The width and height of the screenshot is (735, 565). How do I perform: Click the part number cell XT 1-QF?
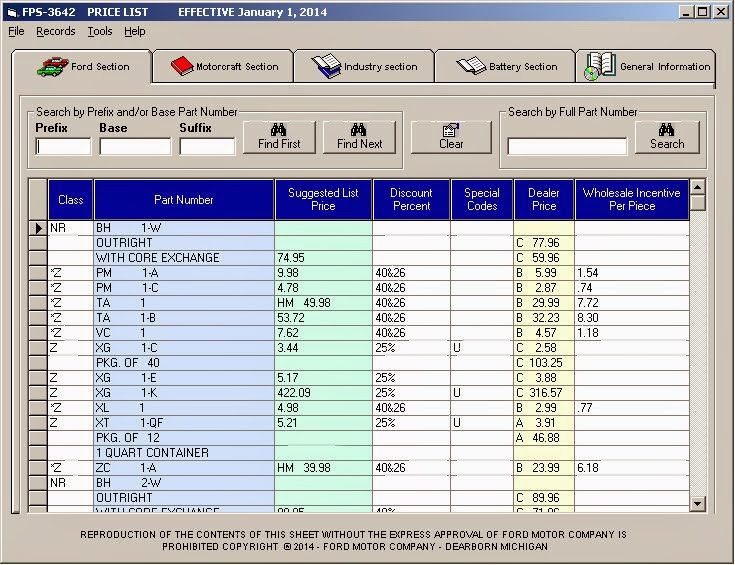[184, 423]
